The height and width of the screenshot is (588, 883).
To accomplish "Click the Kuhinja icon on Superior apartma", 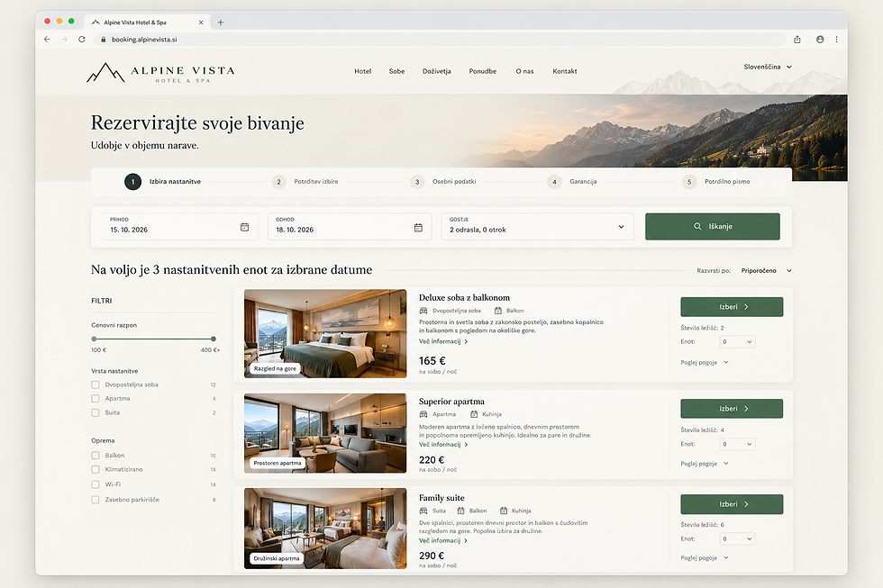I will point(474,414).
